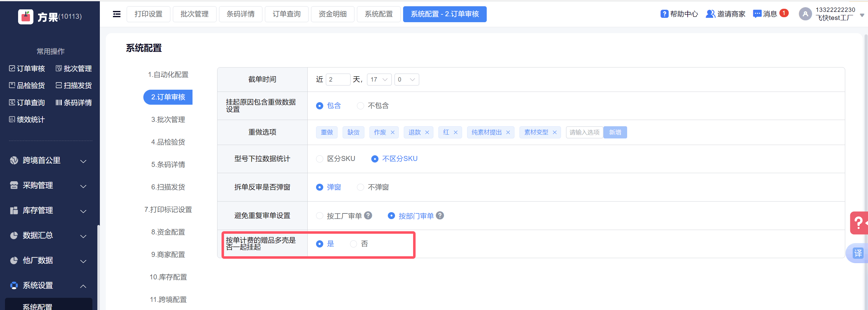Open the 帮助中心 help icon

[664, 14]
